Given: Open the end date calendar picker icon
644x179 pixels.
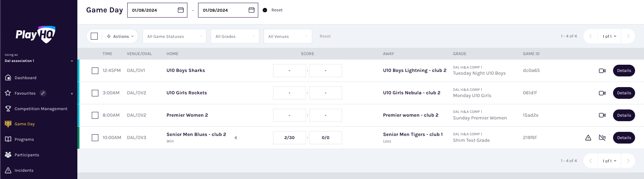Looking at the screenshot, I should (x=251, y=10).
